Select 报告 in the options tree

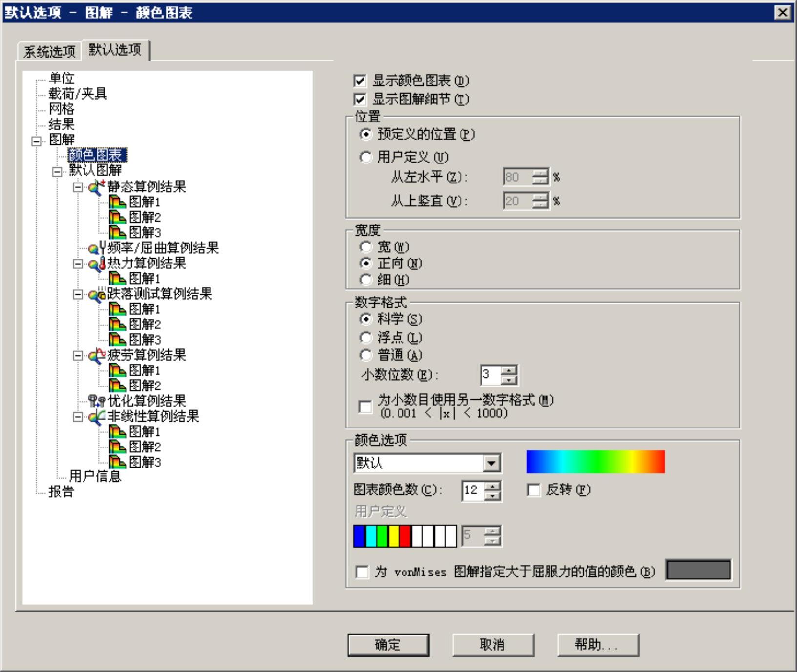coord(62,491)
